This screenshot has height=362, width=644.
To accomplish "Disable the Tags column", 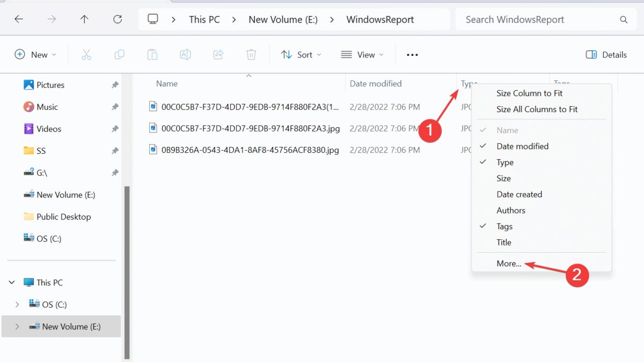I will 504,226.
